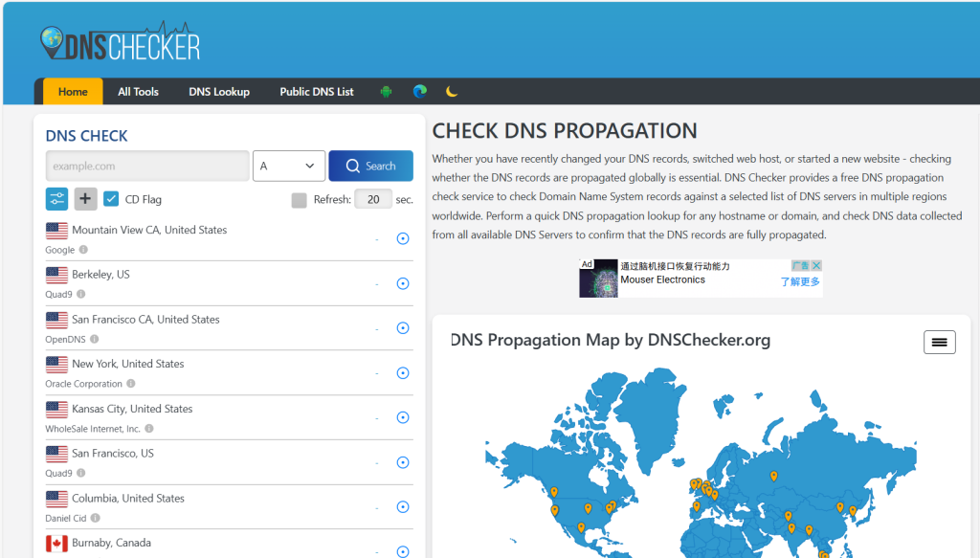Open DNS settings filter icon
Image resolution: width=980 pixels, height=558 pixels.
(57, 199)
